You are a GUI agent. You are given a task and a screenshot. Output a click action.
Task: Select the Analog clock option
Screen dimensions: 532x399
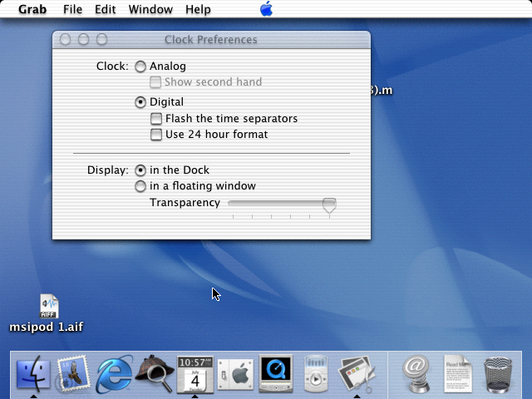(x=140, y=66)
